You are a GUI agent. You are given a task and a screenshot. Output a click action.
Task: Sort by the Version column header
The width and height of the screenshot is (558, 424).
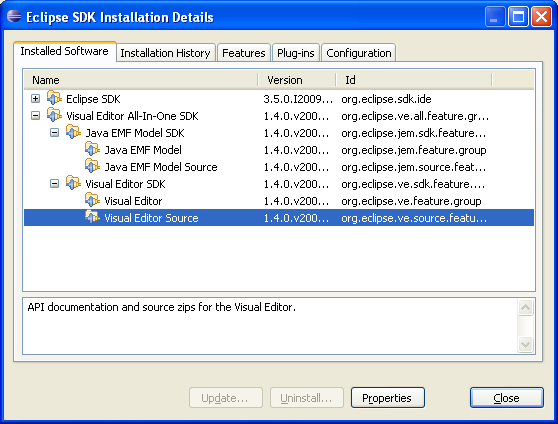point(296,80)
